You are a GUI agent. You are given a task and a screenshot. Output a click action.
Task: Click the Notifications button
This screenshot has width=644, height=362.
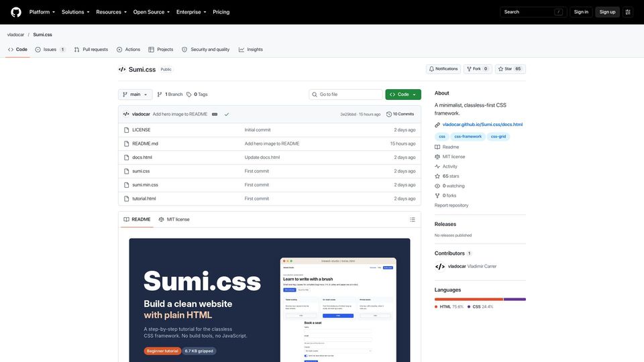pos(443,69)
